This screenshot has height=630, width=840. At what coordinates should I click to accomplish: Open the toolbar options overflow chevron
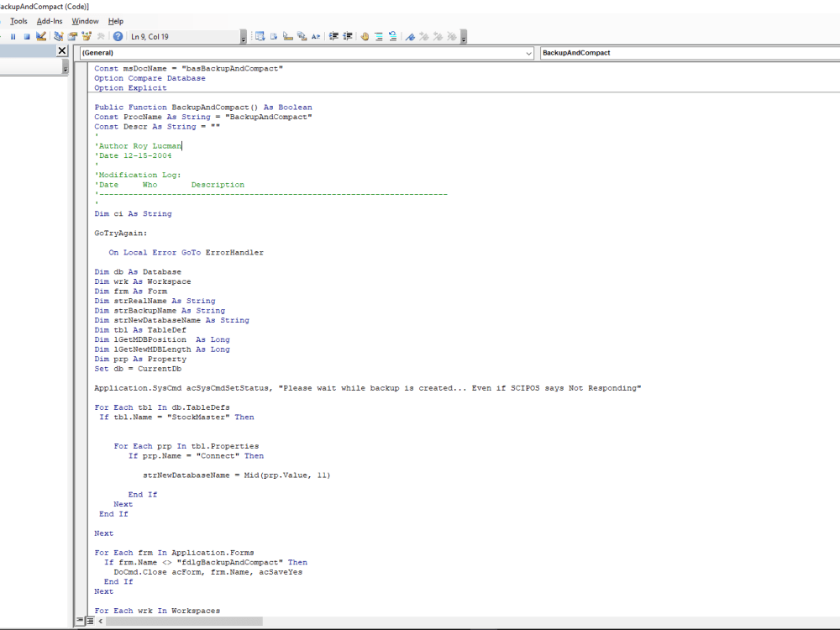pyautogui.click(x=464, y=36)
